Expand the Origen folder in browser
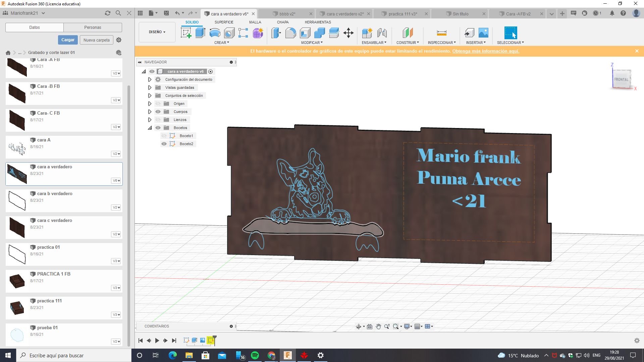644x362 pixels. tap(150, 104)
